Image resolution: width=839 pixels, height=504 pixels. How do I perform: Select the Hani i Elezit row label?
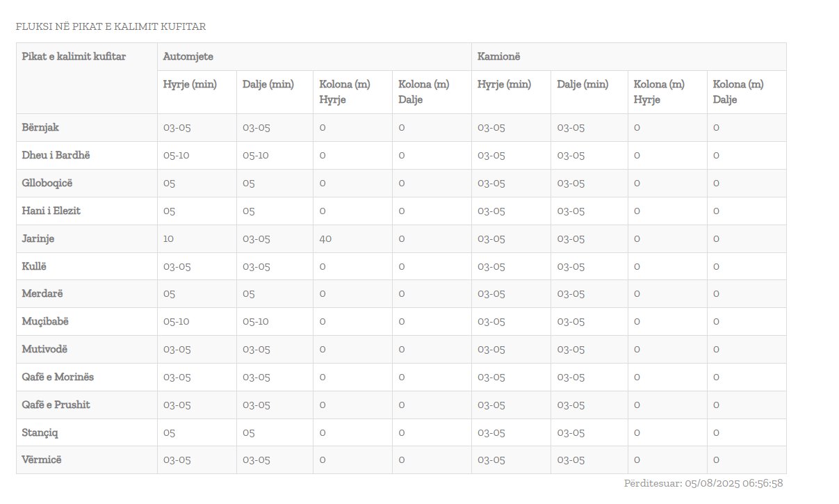coord(51,211)
